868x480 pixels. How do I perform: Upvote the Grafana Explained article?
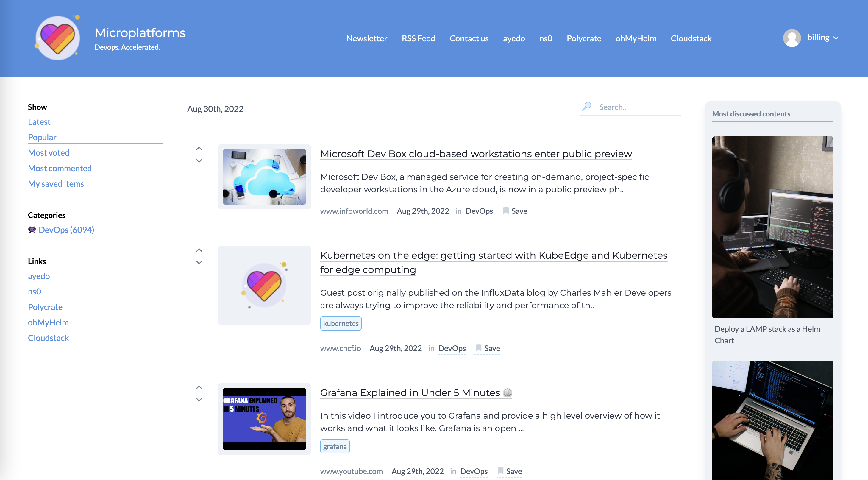point(199,387)
